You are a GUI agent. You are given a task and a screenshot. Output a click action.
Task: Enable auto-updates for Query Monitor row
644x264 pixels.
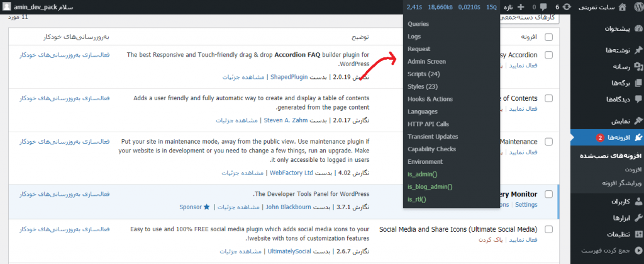tap(65, 194)
